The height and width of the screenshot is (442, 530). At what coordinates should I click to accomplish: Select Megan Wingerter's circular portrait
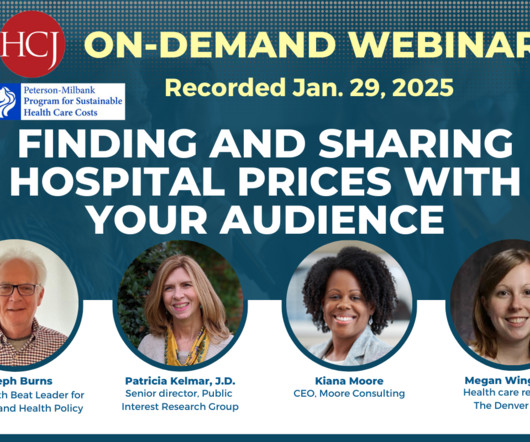tap(490, 303)
